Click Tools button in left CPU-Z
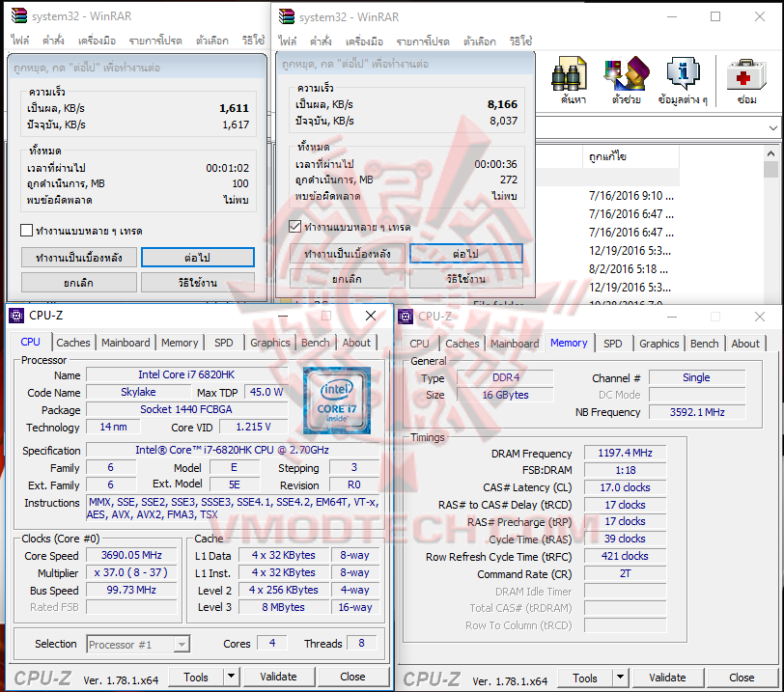 (195, 677)
